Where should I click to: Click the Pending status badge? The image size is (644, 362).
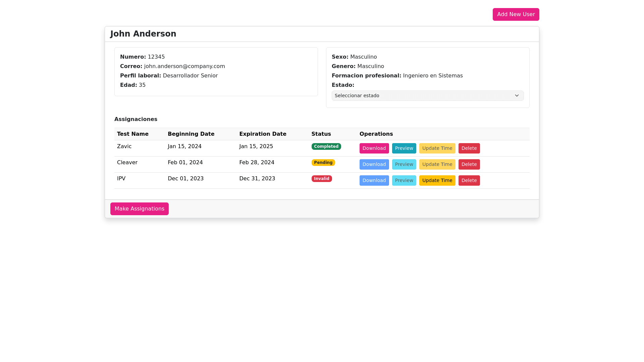click(x=323, y=163)
